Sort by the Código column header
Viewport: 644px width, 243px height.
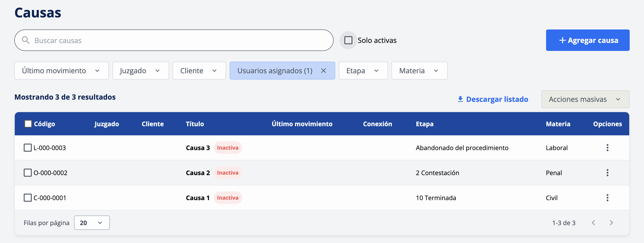tap(44, 124)
